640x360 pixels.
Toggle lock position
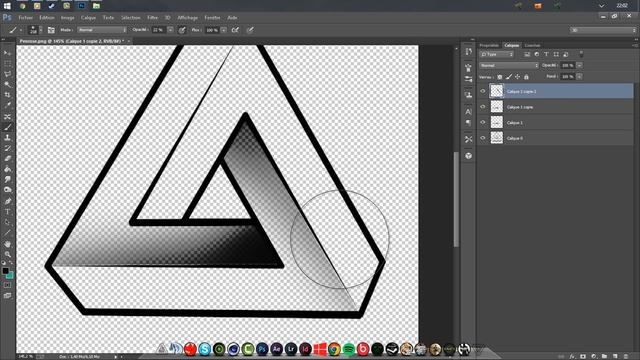(x=518, y=77)
